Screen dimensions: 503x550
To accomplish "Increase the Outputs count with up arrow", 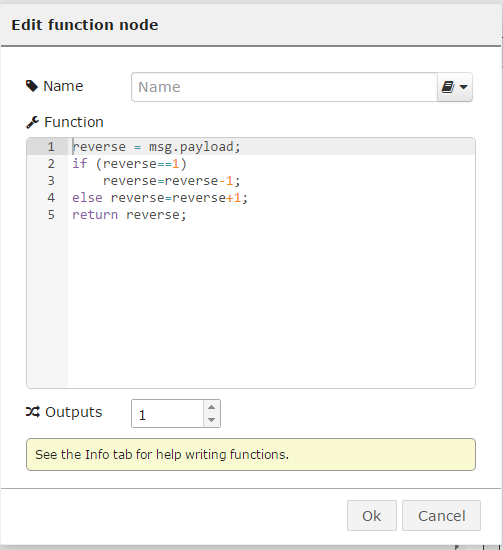I will coord(212,407).
